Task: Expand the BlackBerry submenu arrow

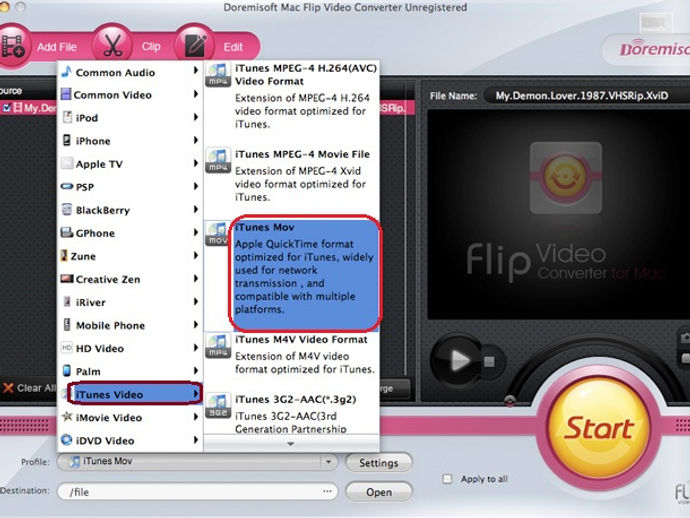Action: 195,209
